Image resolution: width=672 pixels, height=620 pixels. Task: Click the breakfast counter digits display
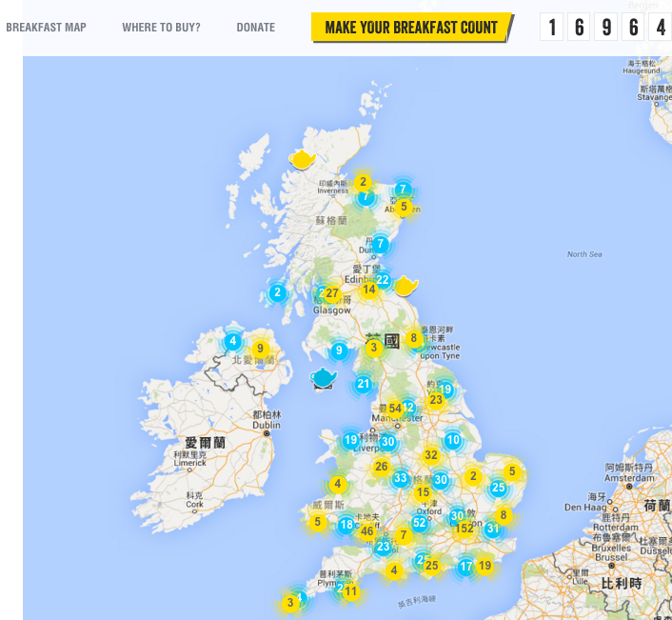pyautogui.click(x=605, y=27)
